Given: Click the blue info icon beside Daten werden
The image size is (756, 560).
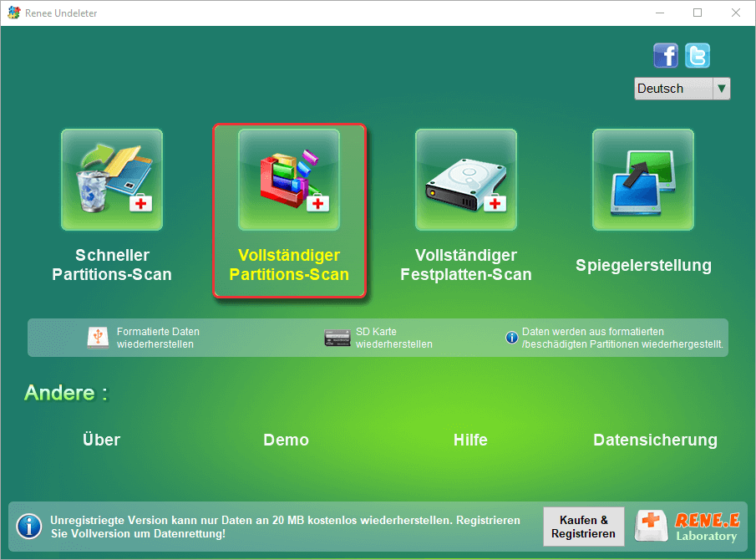Looking at the screenshot, I should tap(511, 337).
